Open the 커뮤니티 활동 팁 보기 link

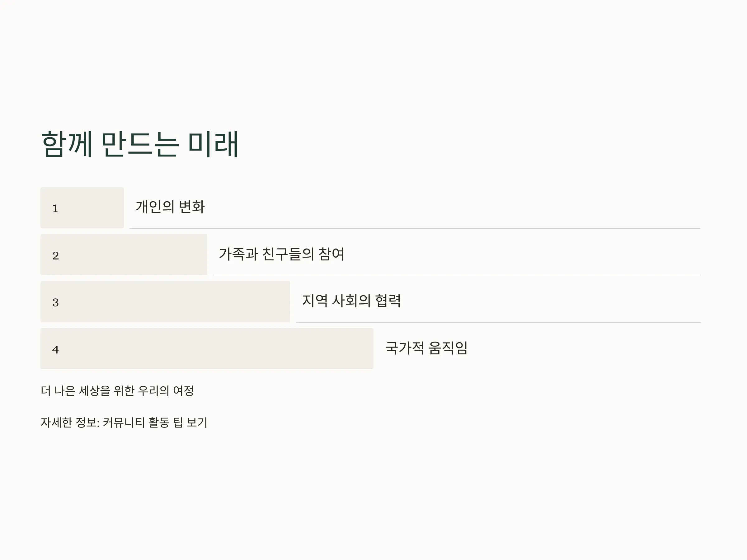pos(155,422)
